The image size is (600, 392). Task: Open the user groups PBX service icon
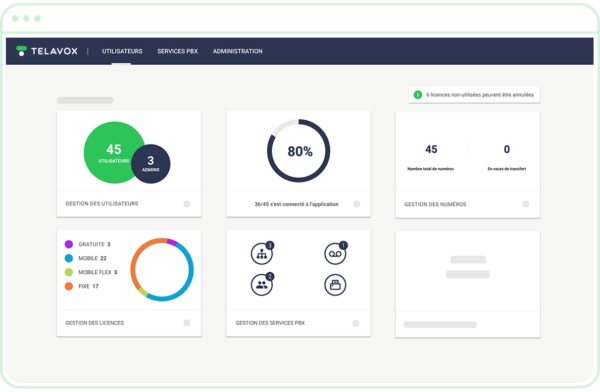point(262,284)
